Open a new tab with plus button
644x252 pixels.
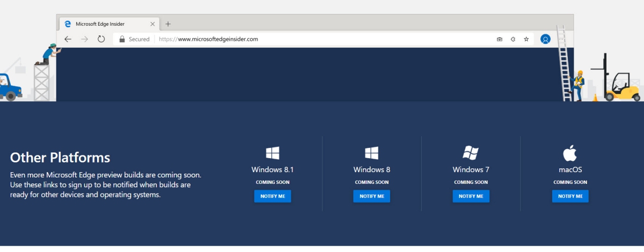click(x=168, y=24)
